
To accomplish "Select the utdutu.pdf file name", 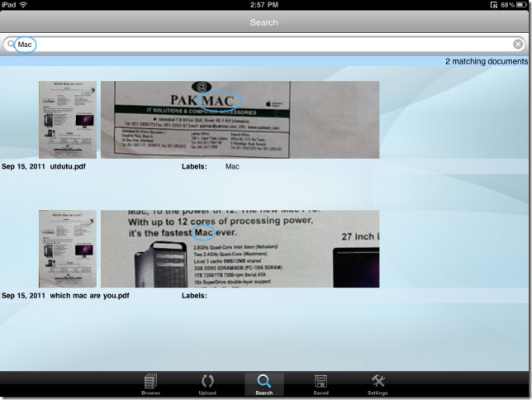I will pos(68,166).
